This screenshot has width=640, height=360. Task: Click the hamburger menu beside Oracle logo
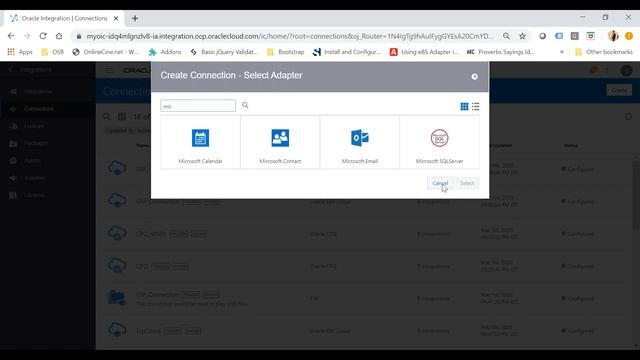point(109,70)
